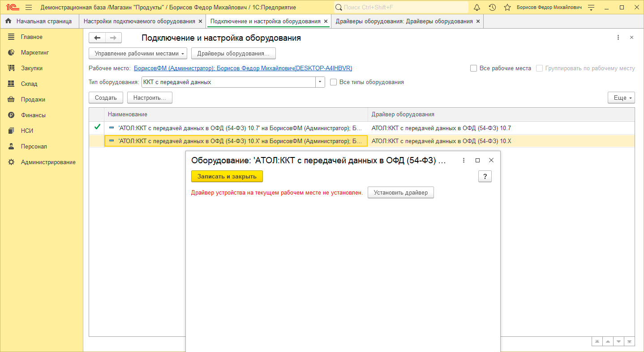This screenshot has width=644, height=352.
Task: Click the Установить драйвер button
Action: [401, 193]
